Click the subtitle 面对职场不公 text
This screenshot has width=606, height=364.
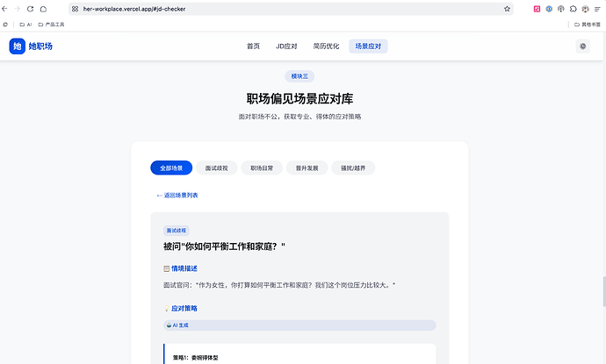[299, 117]
